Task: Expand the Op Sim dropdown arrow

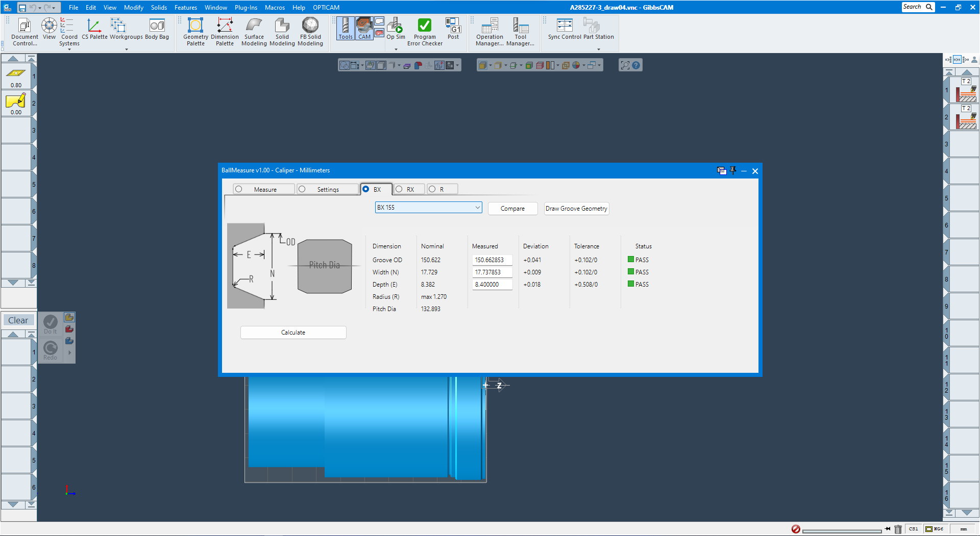Action: coord(395,49)
